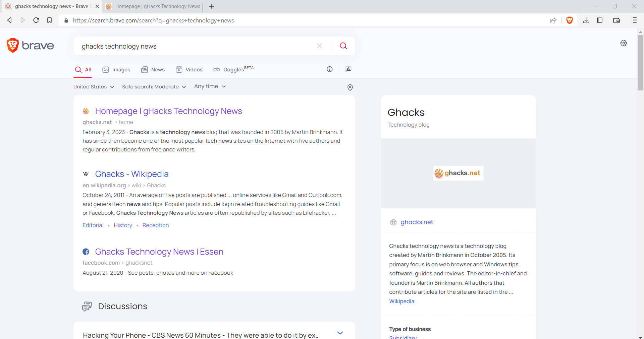Image resolution: width=644 pixels, height=339 pixels.
Task: Open Ghacks Technology News | Essen result
Action: (159, 252)
